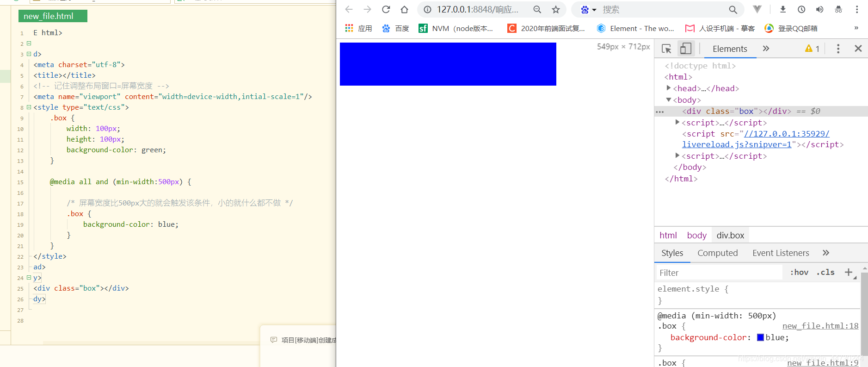
Task: Click the speaker extension icon
Action: (820, 9)
